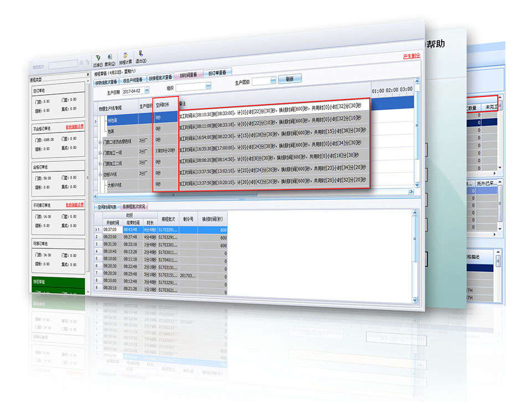Open the 组织 organization combo box
The height and width of the screenshot is (402, 532).
pos(208,86)
